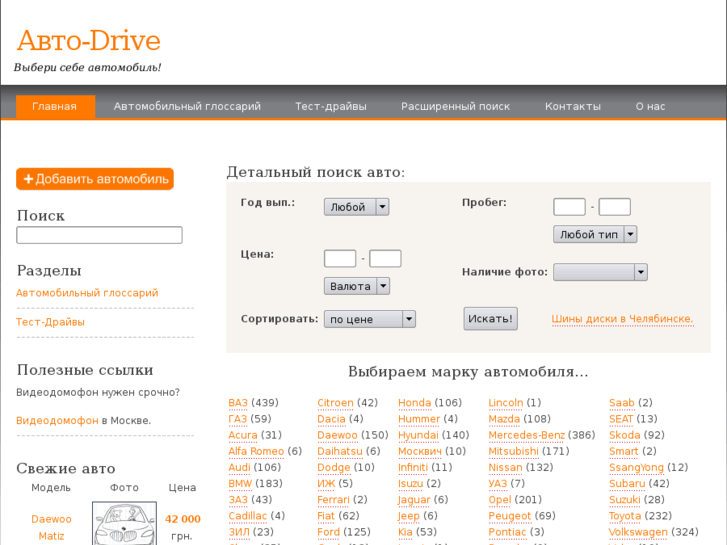Open the Volkswagen brand link
Viewport: 727px width, 545px height.
tap(638, 532)
